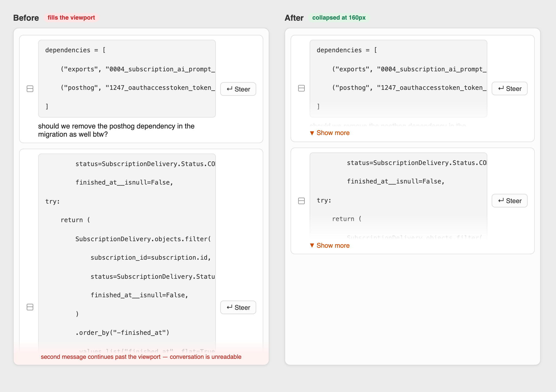Click the 'Before' heading
Image resolution: width=556 pixels, height=392 pixels.
[26, 18]
